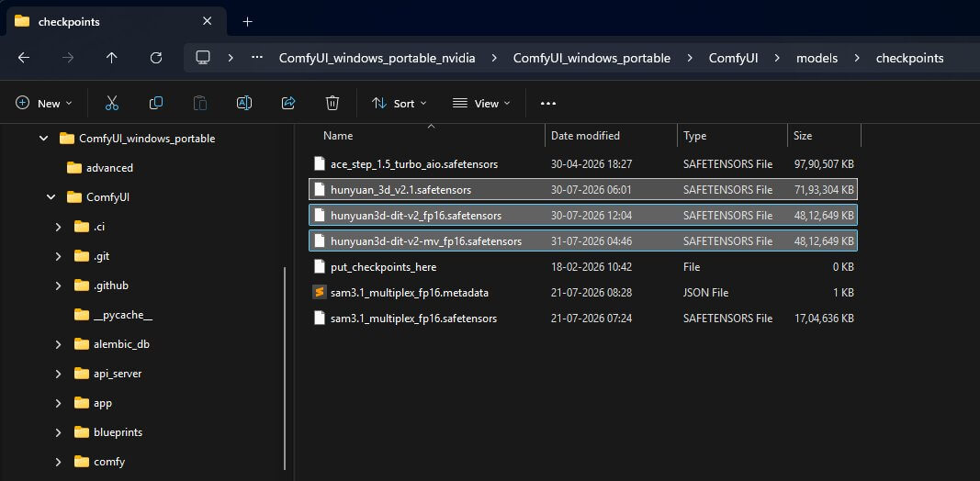This screenshot has height=481, width=980.
Task: Open the View dropdown menu
Action: pos(481,103)
